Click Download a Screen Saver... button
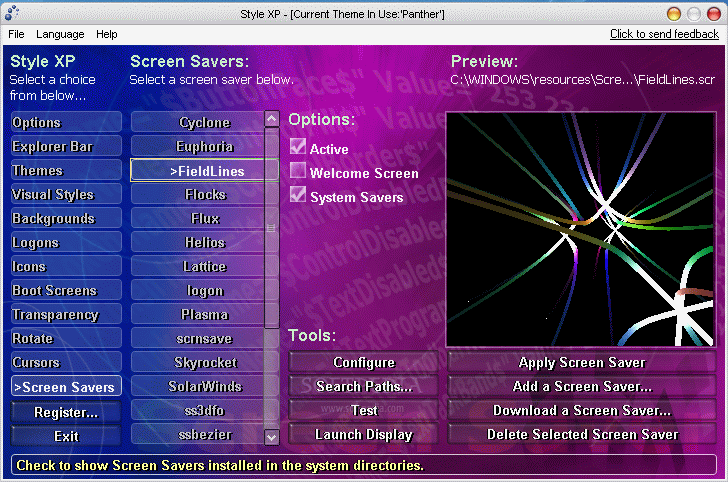728x482 pixels. pyautogui.click(x=582, y=410)
